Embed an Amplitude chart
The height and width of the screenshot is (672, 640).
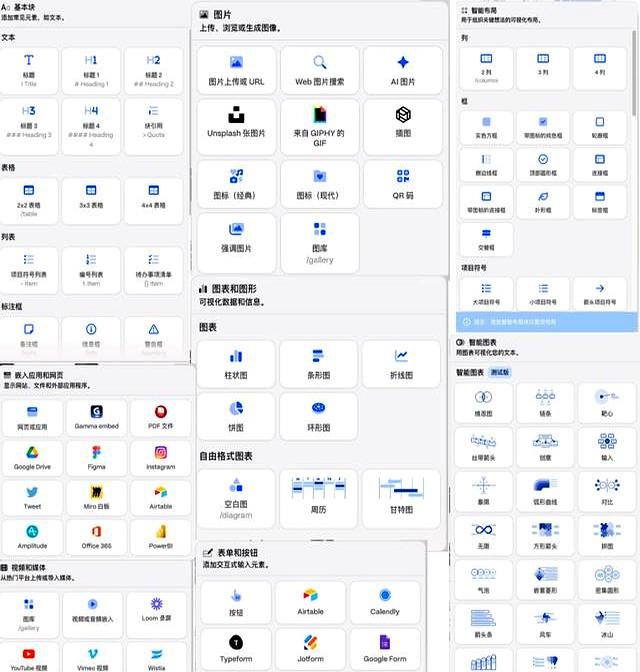(x=32, y=537)
